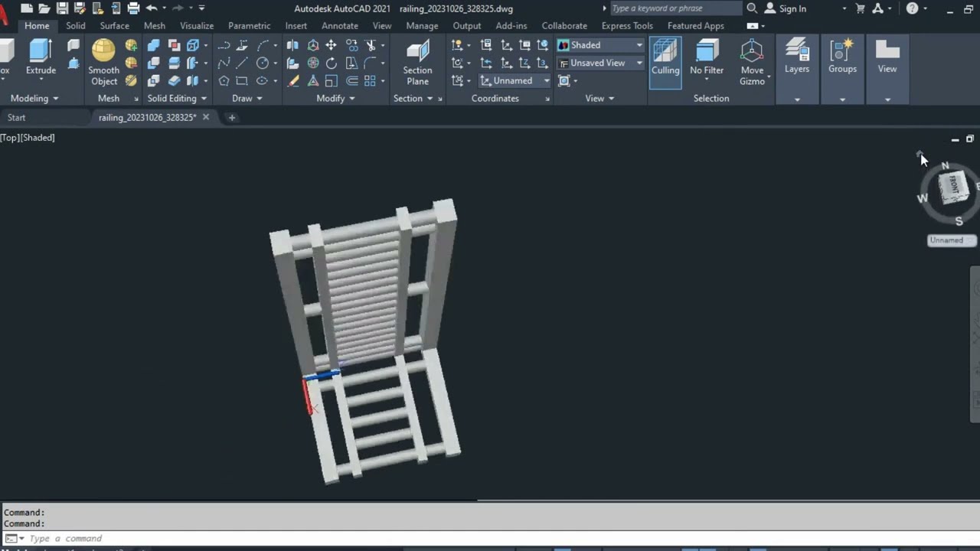
Task: Switch to the Surface ribbon tab
Action: point(114,25)
